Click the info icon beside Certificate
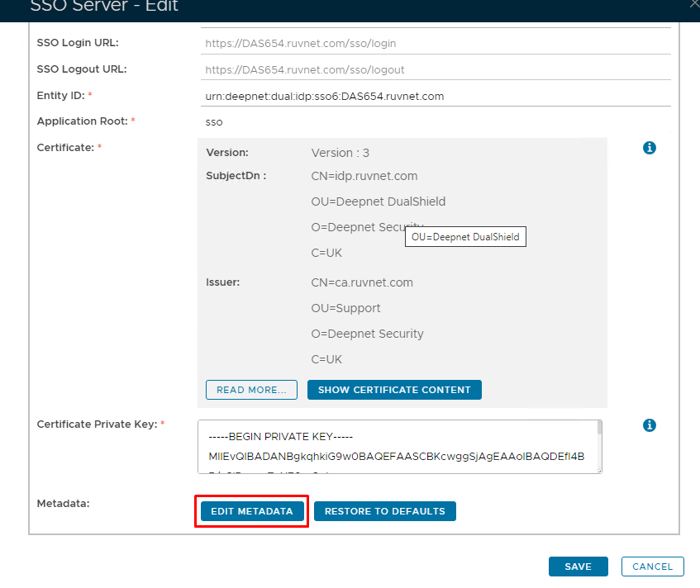This screenshot has width=700, height=588. click(650, 148)
